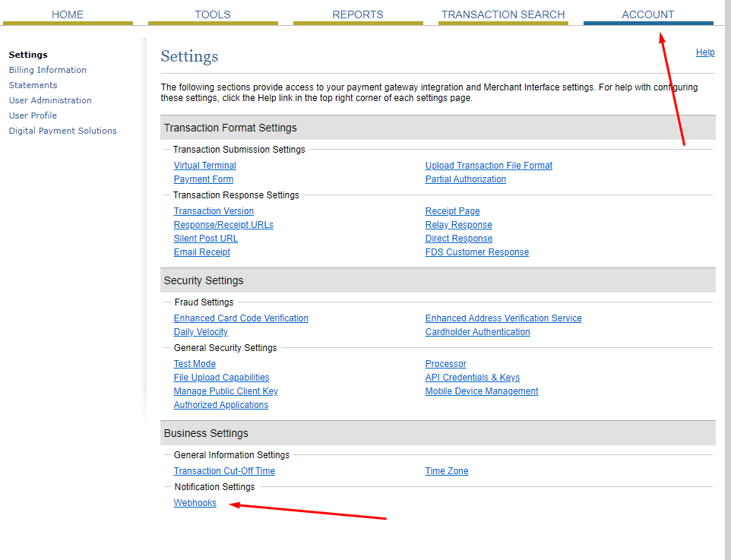Open the Manage Public Client Key link

pos(226,391)
